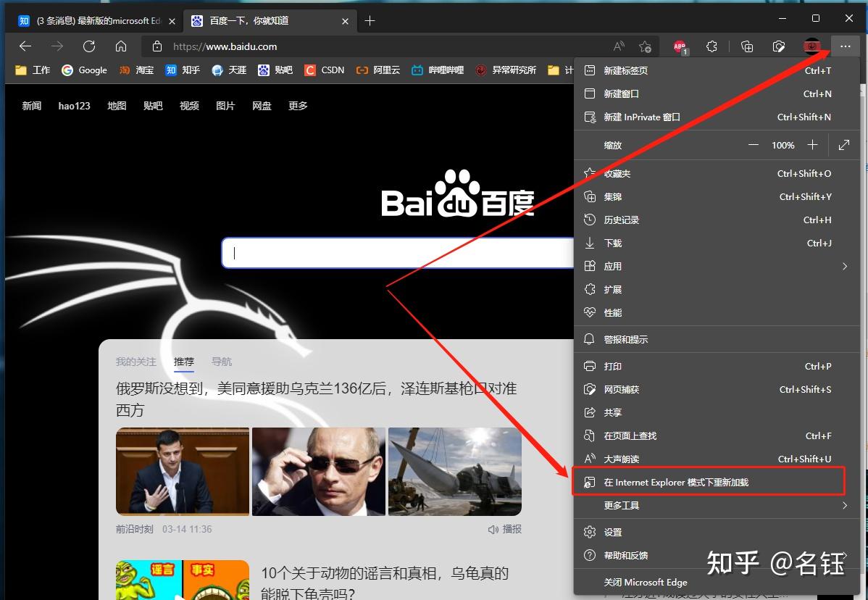Open 性能 from the menu
This screenshot has height=600, width=868.
click(717, 313)
